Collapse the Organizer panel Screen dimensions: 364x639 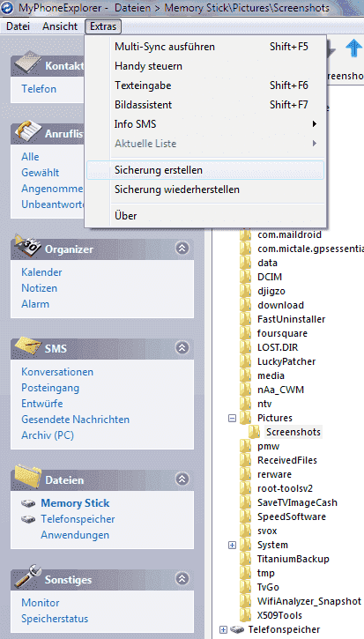click(182, 249)
